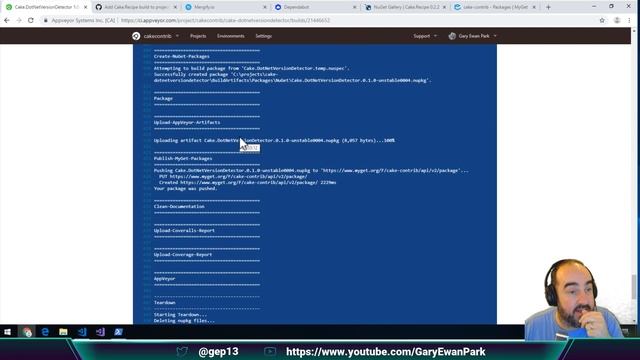This screenshot has width=640, height=360.
Task: Open the Chrome three-dot menu
Action: 629,20
